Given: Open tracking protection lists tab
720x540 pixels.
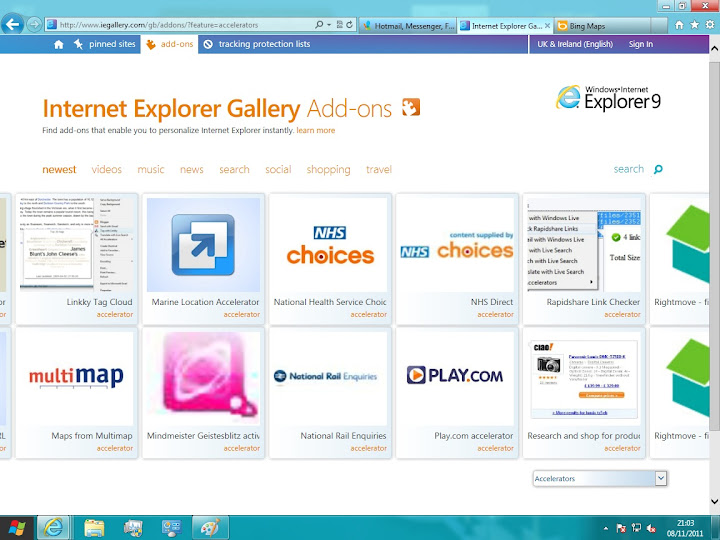Looking at the screenshot, I should 257,45.
